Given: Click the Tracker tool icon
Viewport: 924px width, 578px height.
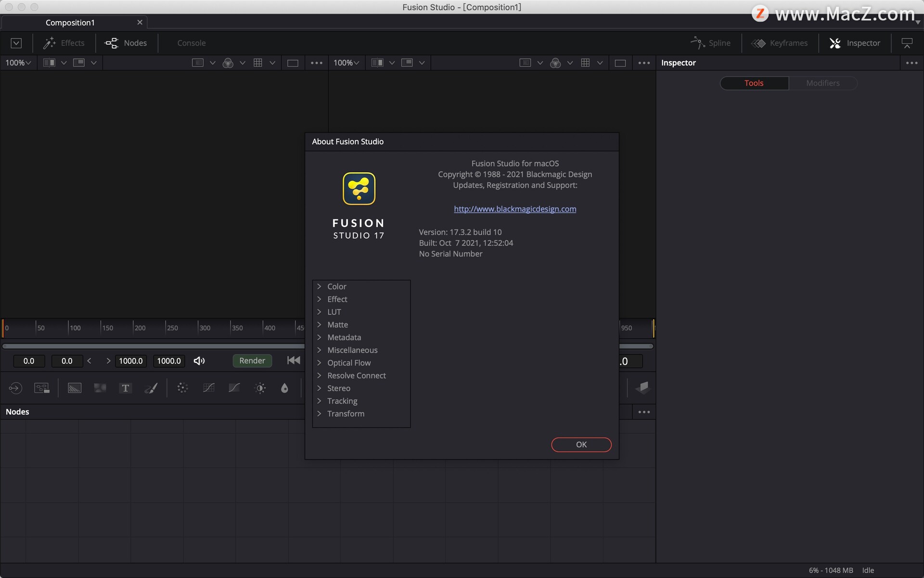Looking at the screenshot, I should tap(183, 387).
